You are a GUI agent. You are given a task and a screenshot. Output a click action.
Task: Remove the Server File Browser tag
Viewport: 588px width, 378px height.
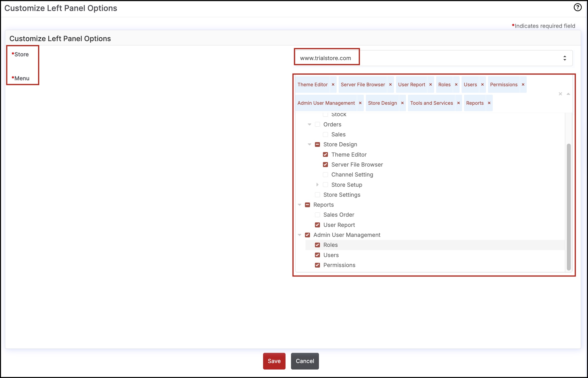(x=390, y=85)
